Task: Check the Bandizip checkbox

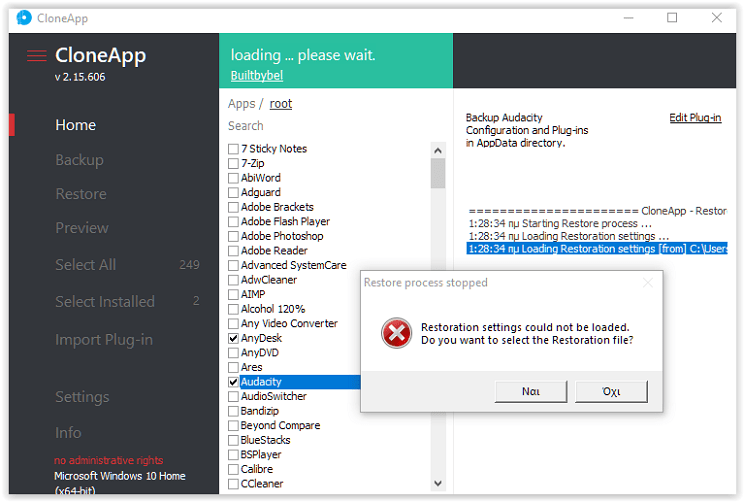Action: pos(233,411)
